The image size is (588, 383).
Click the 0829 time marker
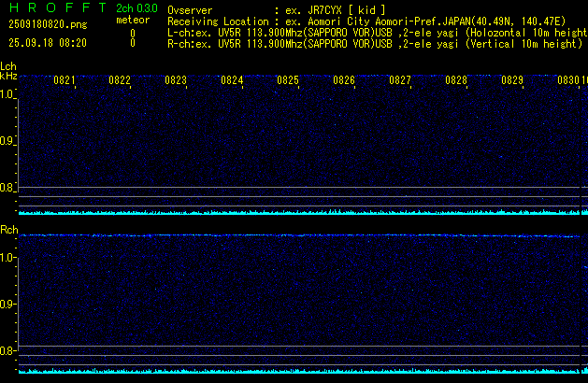[512, 81]
